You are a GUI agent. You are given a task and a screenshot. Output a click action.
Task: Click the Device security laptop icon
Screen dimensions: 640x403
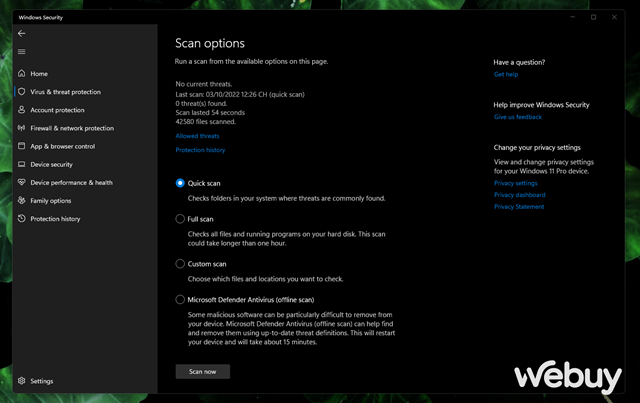22,164
